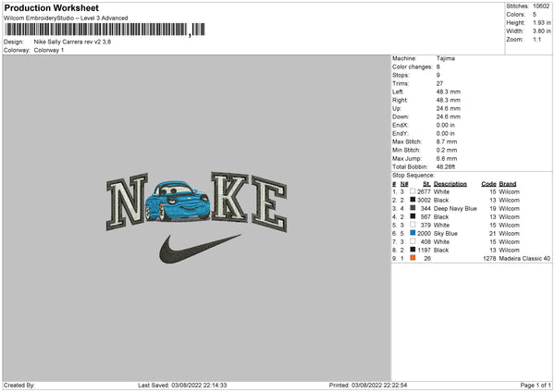Click the 'Stops:' label
555x392 pixels.
401,75
